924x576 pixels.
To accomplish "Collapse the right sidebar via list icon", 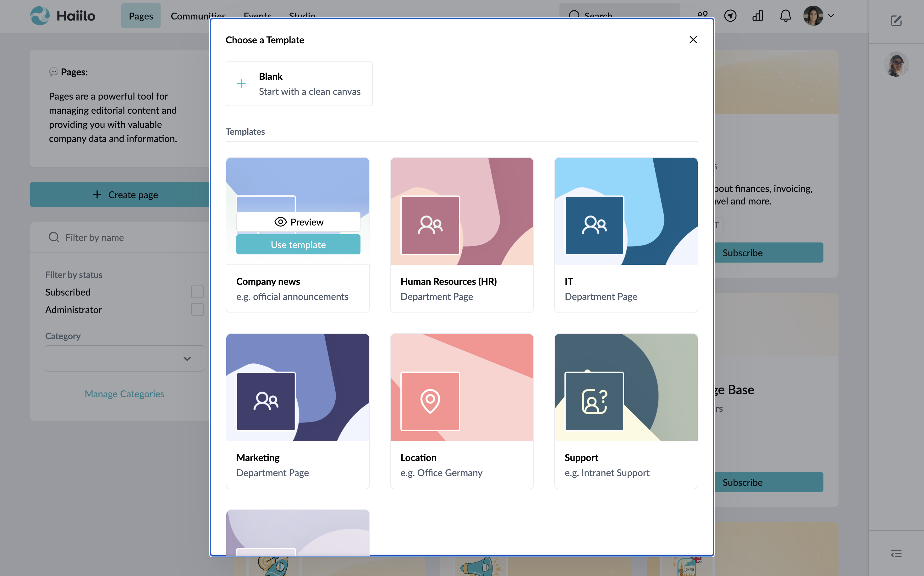I will pyautogui.click(x=896, y=553).
